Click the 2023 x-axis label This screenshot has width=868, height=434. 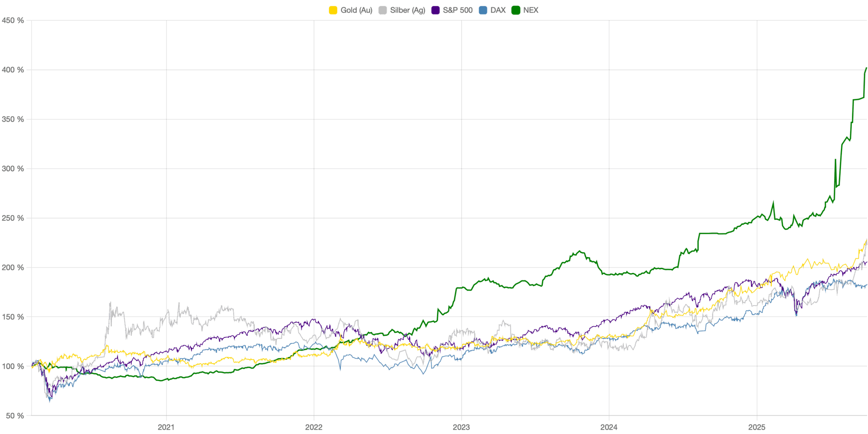click(461, 427)
